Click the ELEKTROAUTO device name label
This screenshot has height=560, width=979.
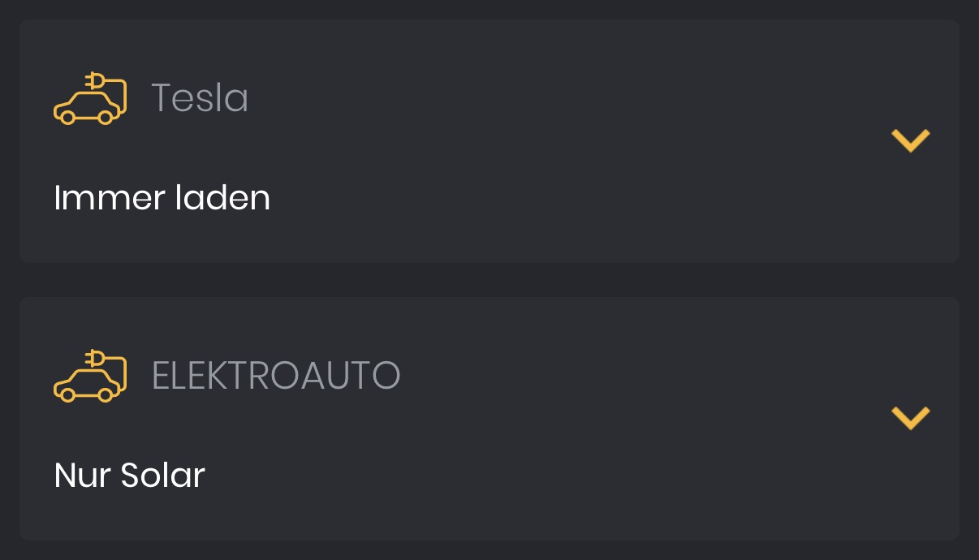[x=276, y=376]
